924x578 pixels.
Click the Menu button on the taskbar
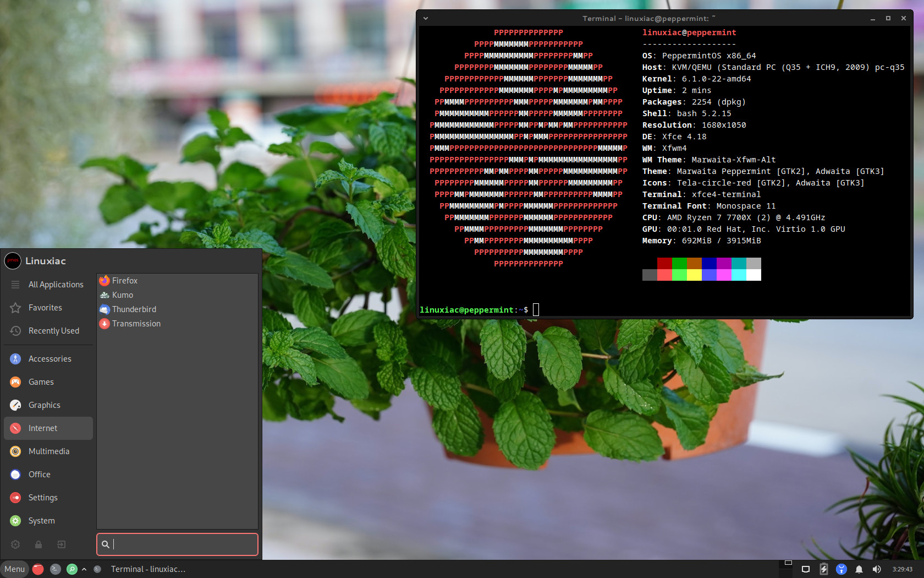(x=15, y=569)
